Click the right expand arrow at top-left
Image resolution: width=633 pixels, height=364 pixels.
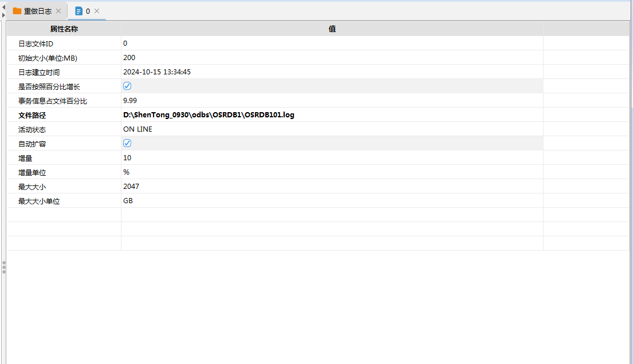[x=3, y=14]
